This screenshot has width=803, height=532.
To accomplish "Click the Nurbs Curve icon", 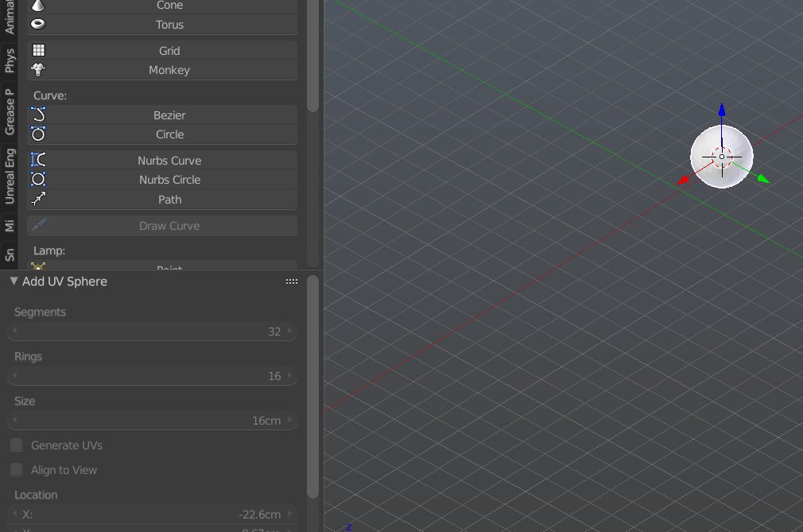I will (x=38, y=160).
